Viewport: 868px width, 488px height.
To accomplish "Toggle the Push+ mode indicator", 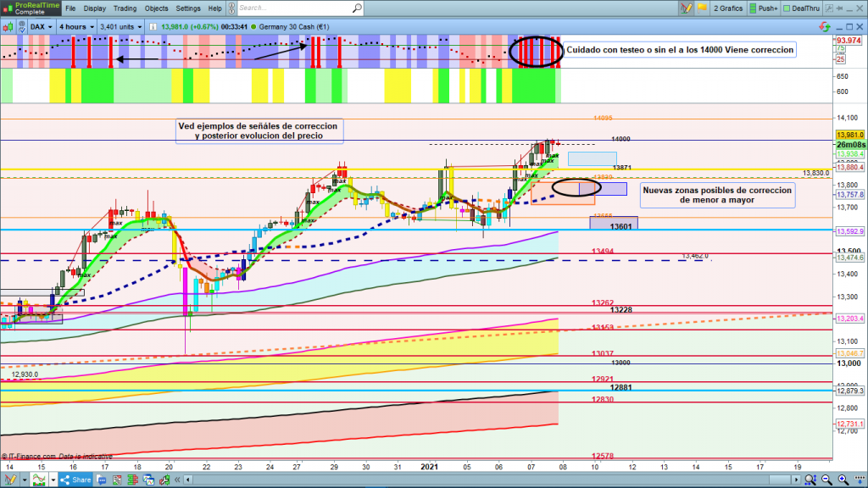I will point(763,8).
